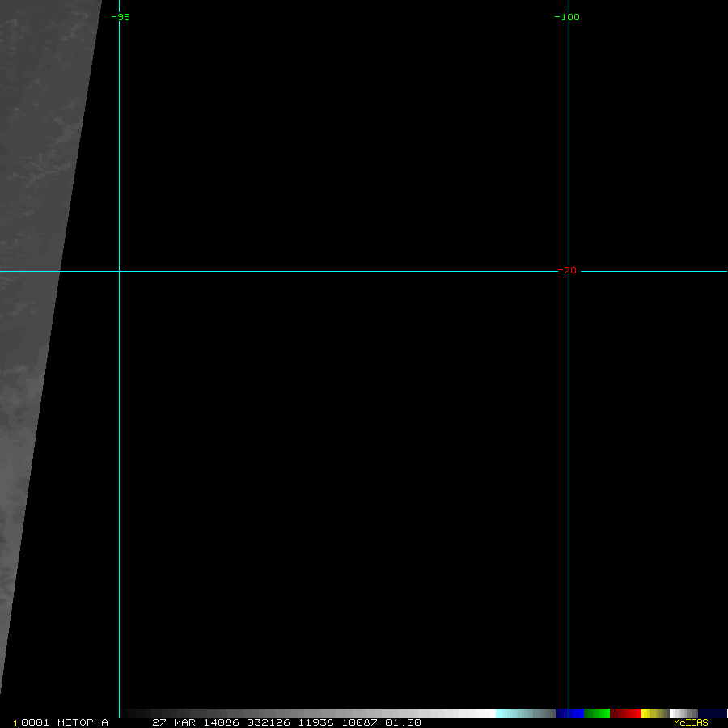Click intersection of -95 and -20 gridlines
The height and width of the screenshot is (728, 728).
(119, 271)
